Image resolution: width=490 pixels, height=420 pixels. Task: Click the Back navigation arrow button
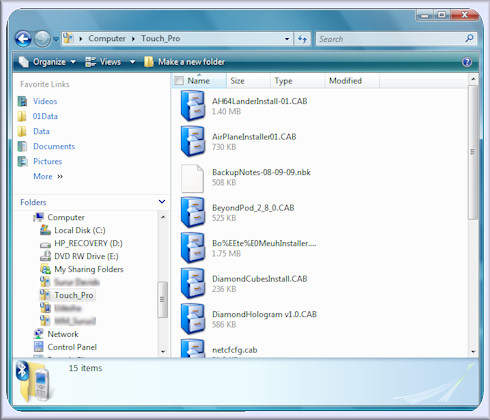[x=23, y=39]
